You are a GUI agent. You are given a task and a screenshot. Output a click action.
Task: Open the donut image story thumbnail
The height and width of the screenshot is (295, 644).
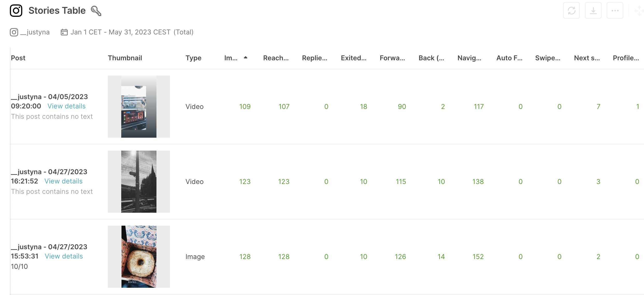click(x=139, y=257)
